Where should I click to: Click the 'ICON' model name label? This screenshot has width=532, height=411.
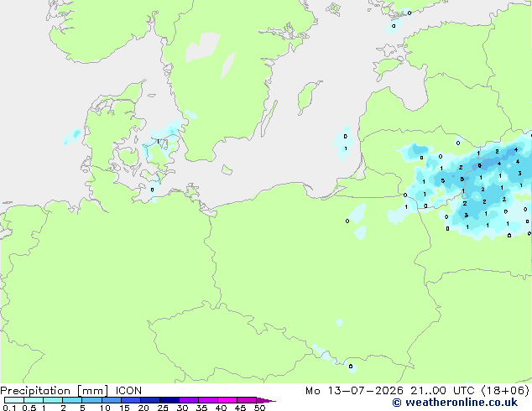point(128,391)
